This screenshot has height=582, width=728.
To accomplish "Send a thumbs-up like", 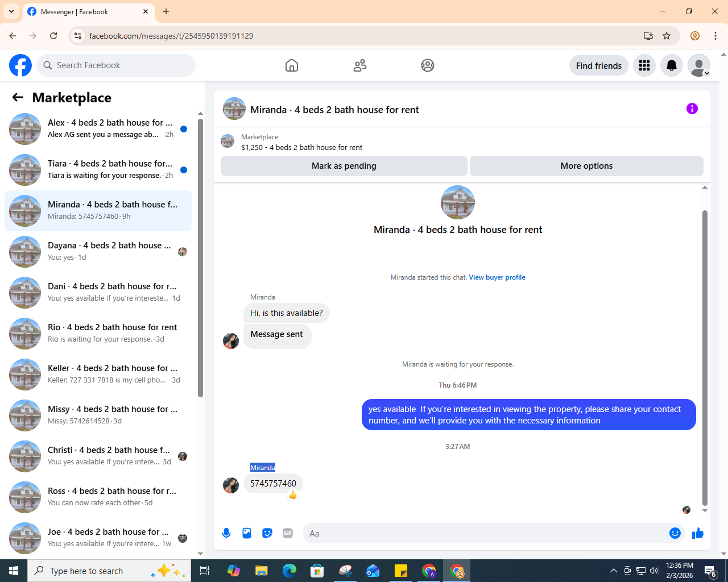I will tap(698, 533).
